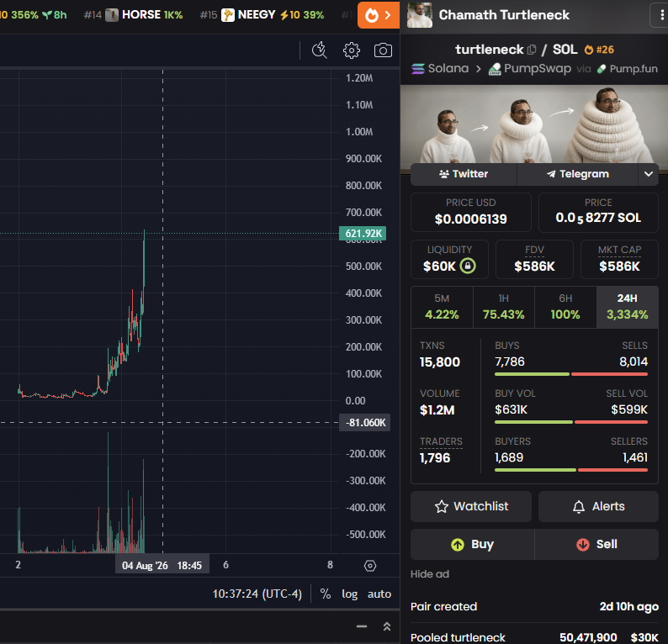This screenshot has width=668, height=644.
Task: Expand the bottom panel with double chevron
Action: (387, 626)
